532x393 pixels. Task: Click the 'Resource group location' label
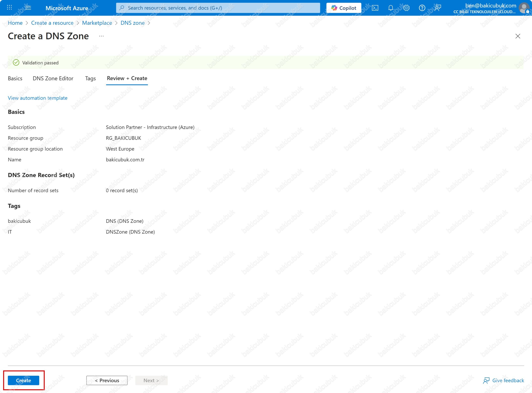35,149
